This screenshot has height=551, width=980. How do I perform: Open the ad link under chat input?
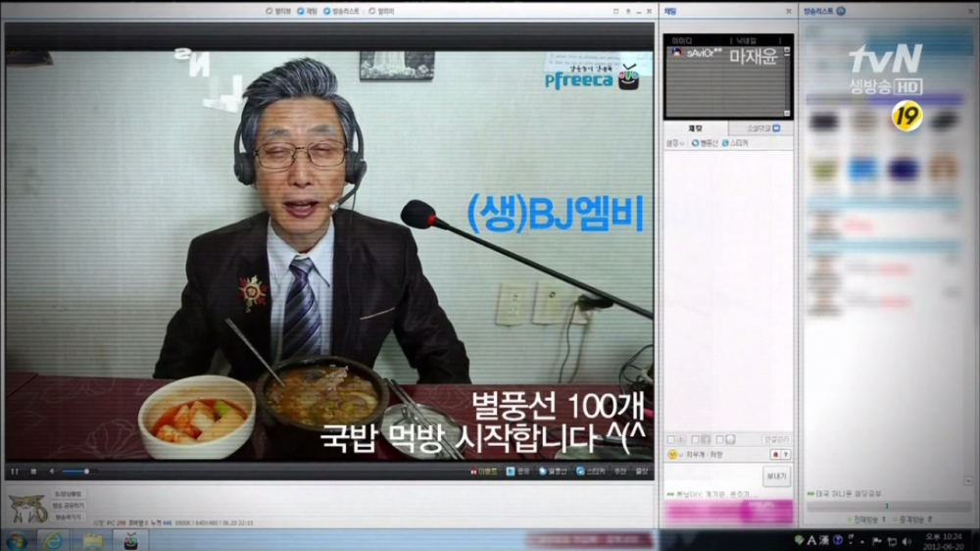[x=712, y=494]
